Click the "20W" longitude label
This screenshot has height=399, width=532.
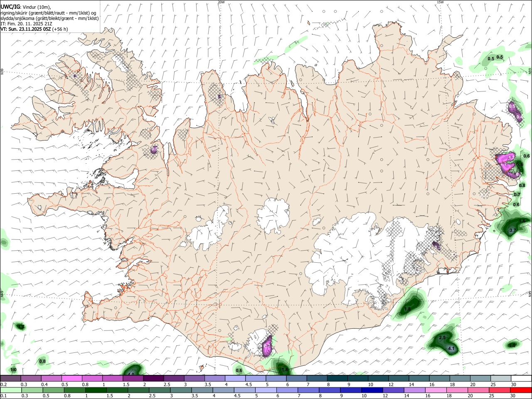(x=221, y=2)
